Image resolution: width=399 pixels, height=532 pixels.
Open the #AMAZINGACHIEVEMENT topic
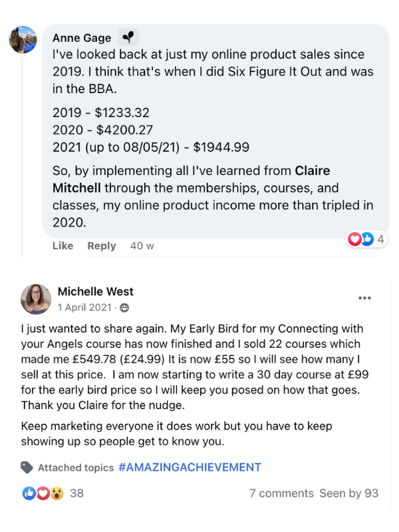pyautogui.click(x=190, y=467)
